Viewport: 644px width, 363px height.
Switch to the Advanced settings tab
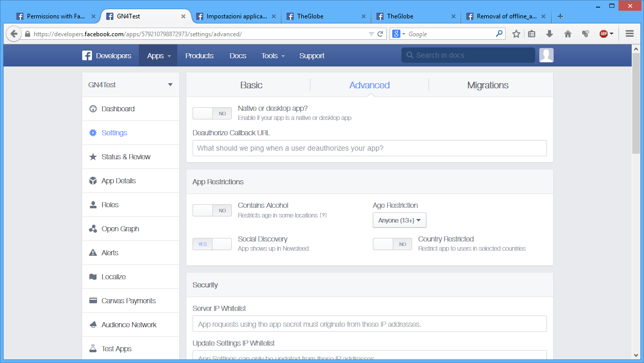coord(369,85)
